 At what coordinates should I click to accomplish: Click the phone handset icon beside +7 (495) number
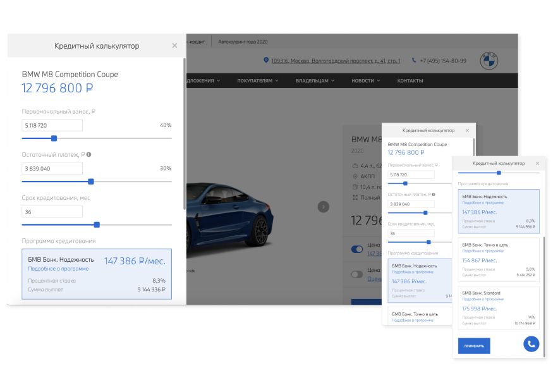click(414, 61)
